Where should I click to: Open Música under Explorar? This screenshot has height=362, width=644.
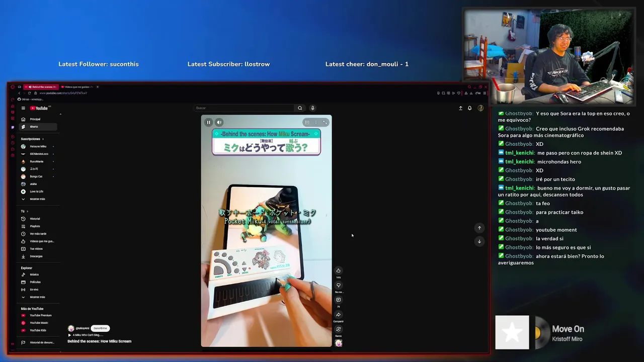pyautogui.click(x=38, y=275)
